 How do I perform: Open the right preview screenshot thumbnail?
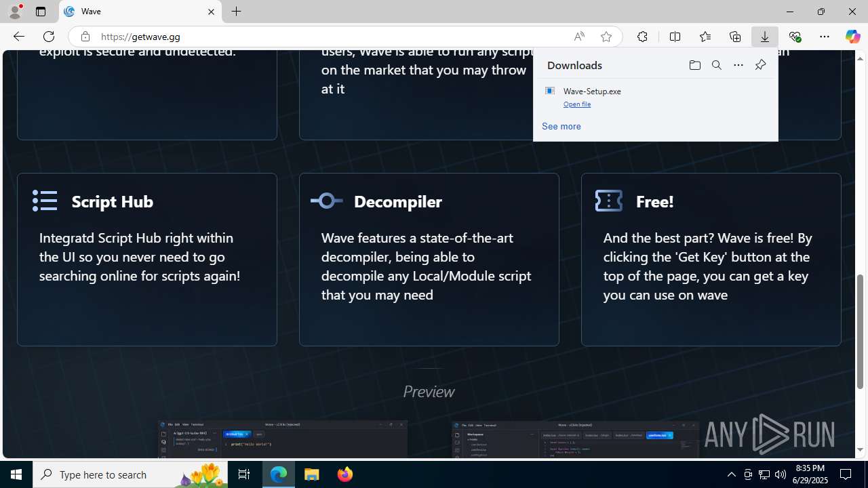click(x=576, y=439)
